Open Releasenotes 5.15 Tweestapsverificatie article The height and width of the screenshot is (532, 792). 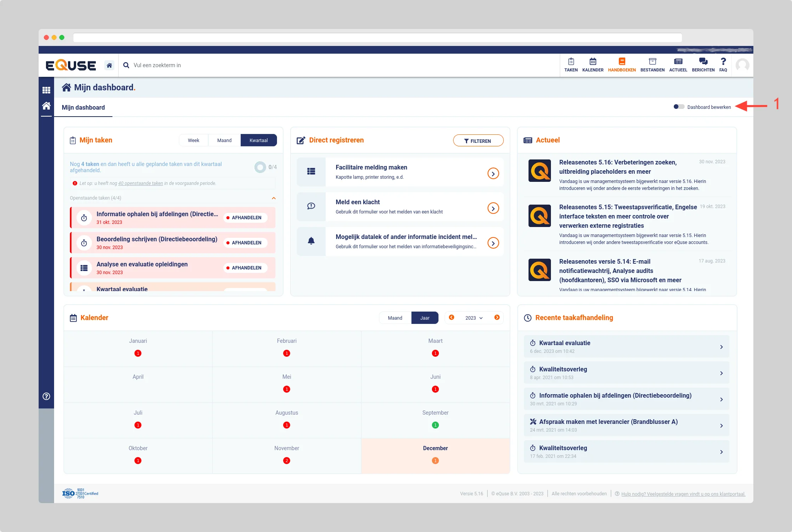[628, 216]
